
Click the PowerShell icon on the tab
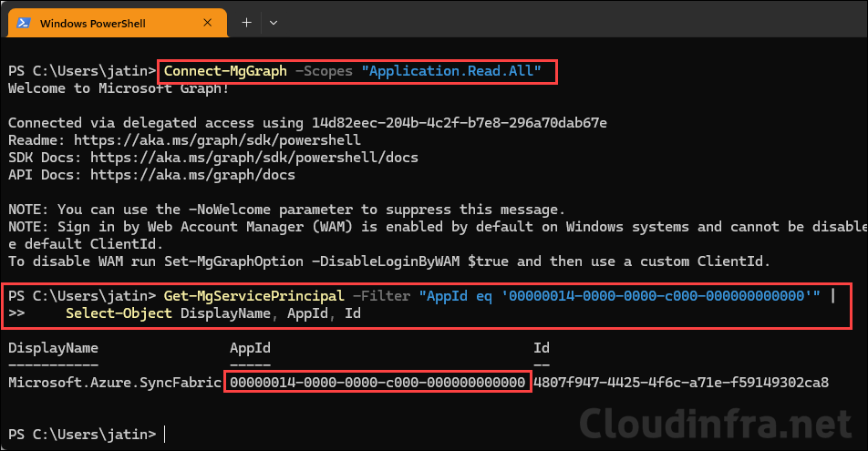click(24, 24)
